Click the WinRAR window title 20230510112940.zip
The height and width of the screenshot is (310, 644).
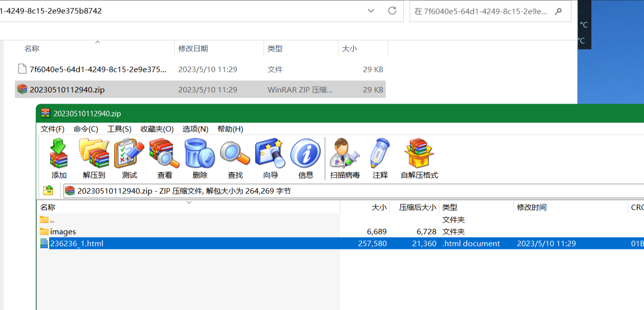87,114
